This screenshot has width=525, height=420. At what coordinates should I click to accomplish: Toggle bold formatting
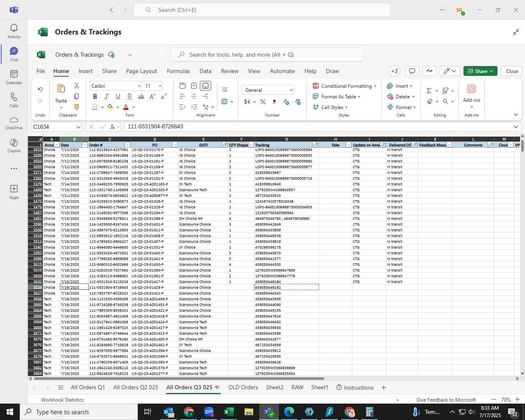click(95, 96)
